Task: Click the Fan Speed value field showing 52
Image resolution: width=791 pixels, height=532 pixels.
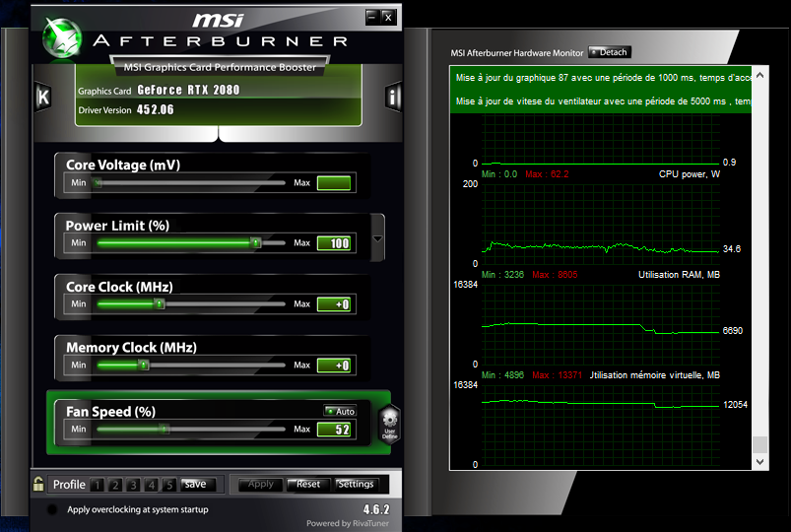Action: 334,429
